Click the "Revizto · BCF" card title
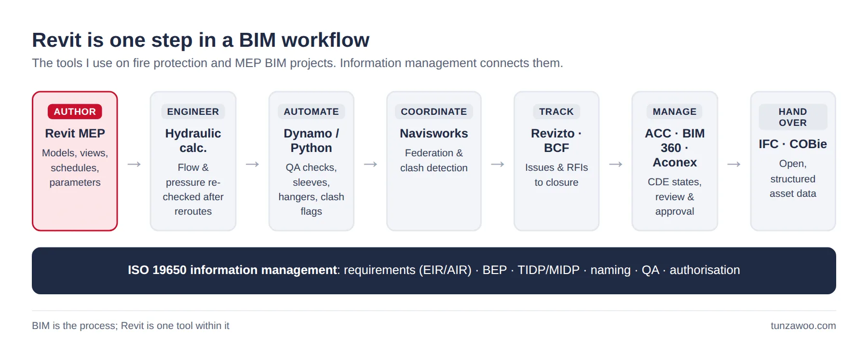Viewport: 868px width, 357px height. tap(556, 140)
